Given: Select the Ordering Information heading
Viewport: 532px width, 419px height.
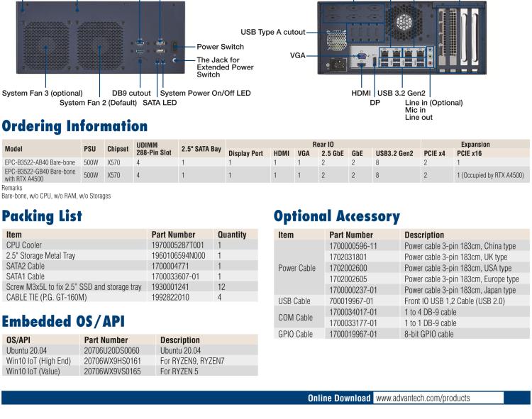Looking at the screenshot, I should click(x=74, y=126).
